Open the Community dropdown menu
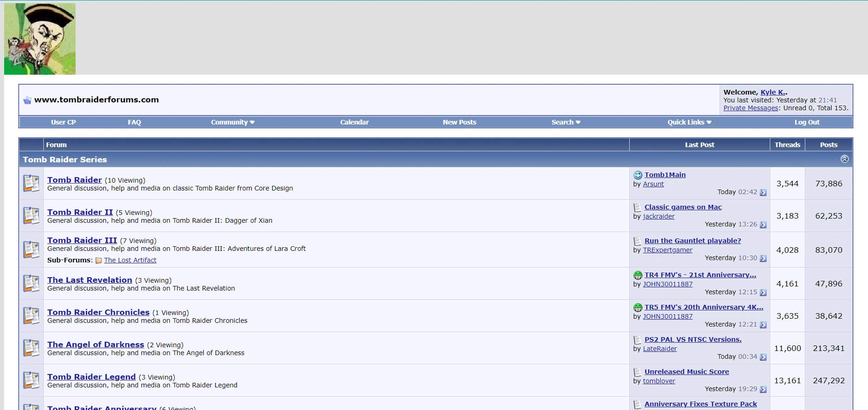Viewport: 868px width, 410px height. click(x=233, y=122)
